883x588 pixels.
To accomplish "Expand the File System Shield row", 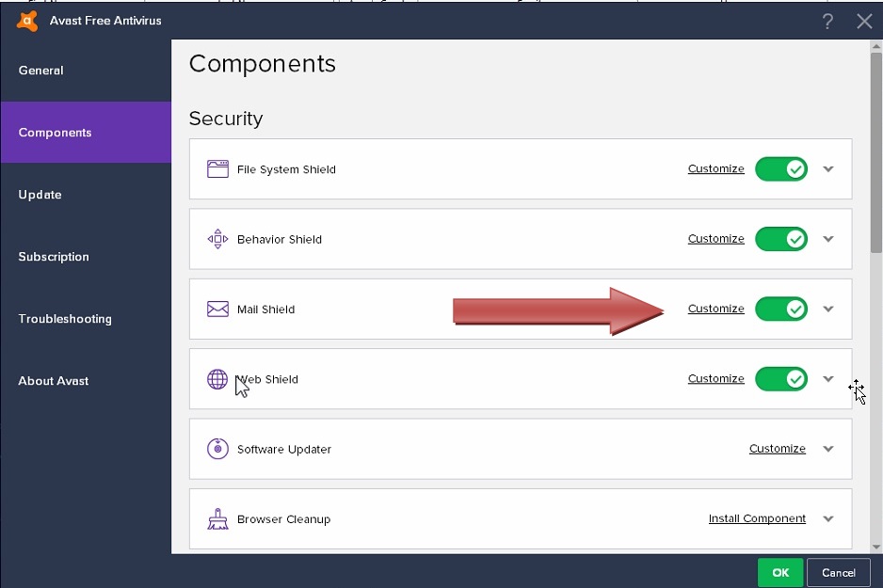I will [x=827, y=168].
